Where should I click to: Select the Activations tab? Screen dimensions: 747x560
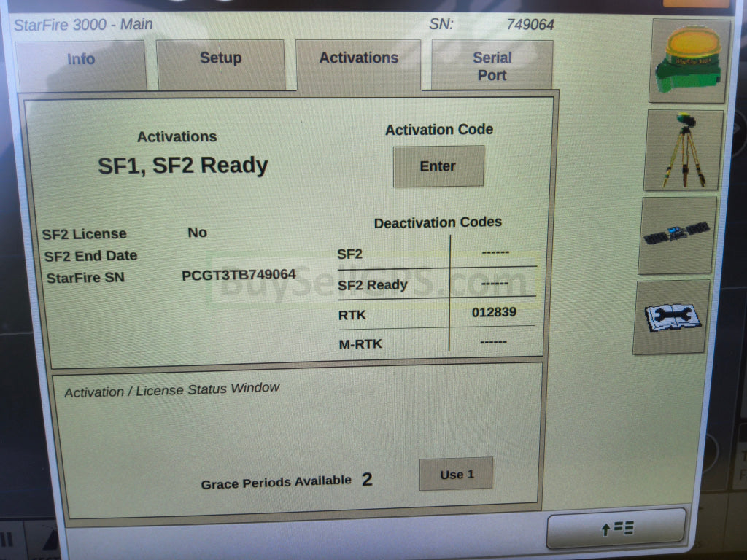click(x=358, y=58)
